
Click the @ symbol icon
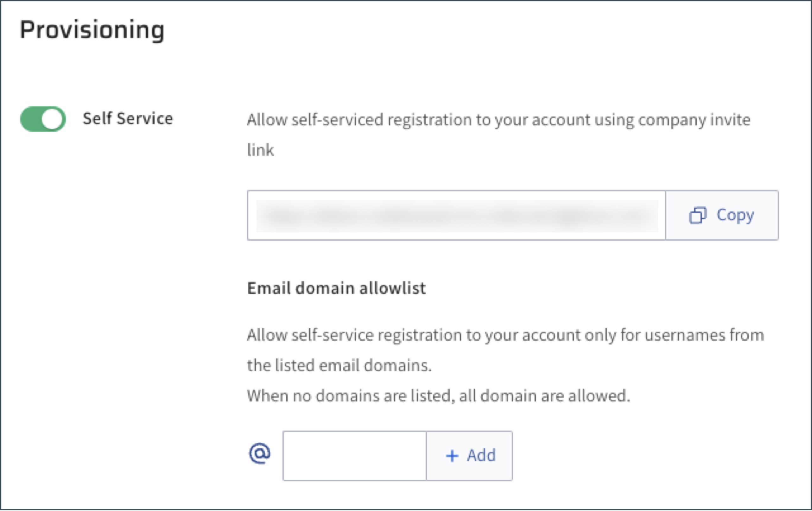pos(260,454)
